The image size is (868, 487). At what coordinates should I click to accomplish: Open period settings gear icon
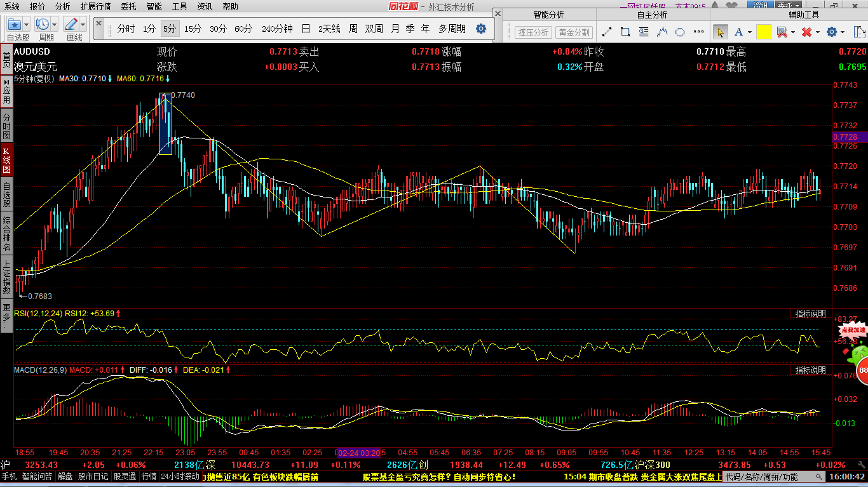click(x=481, y=29)
